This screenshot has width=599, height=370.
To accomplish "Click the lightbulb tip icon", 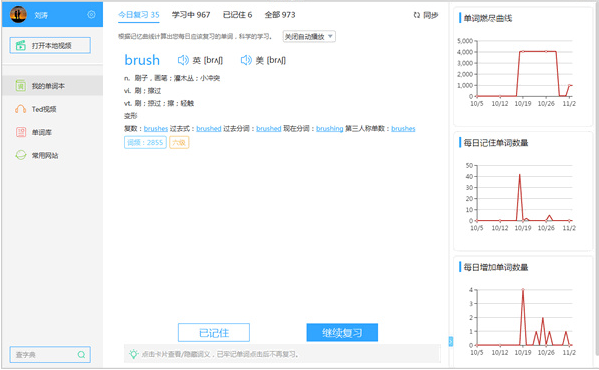I will (x=133, y=354).
